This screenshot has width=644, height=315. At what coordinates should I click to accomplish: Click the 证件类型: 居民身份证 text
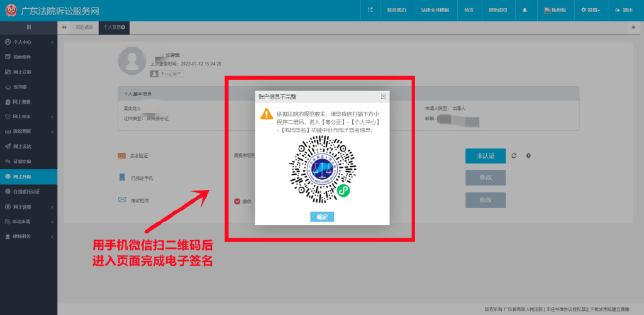146,118
